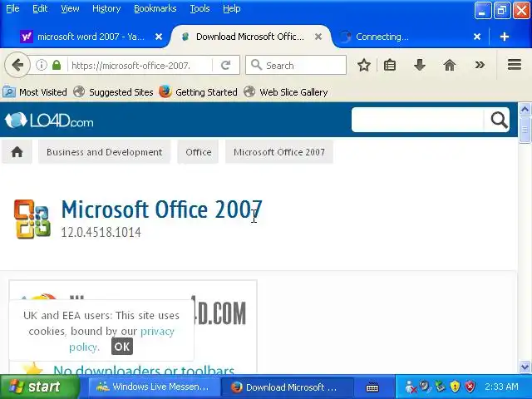Go back with the browser back arrow
The image size is (532, 399).
point(17,65)
